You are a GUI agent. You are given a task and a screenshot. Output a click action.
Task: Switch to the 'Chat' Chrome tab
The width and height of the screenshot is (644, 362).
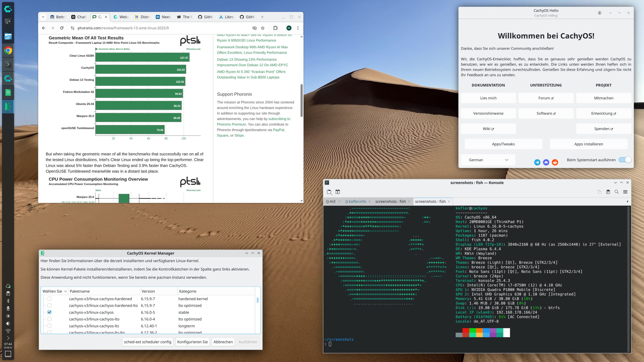79,17
